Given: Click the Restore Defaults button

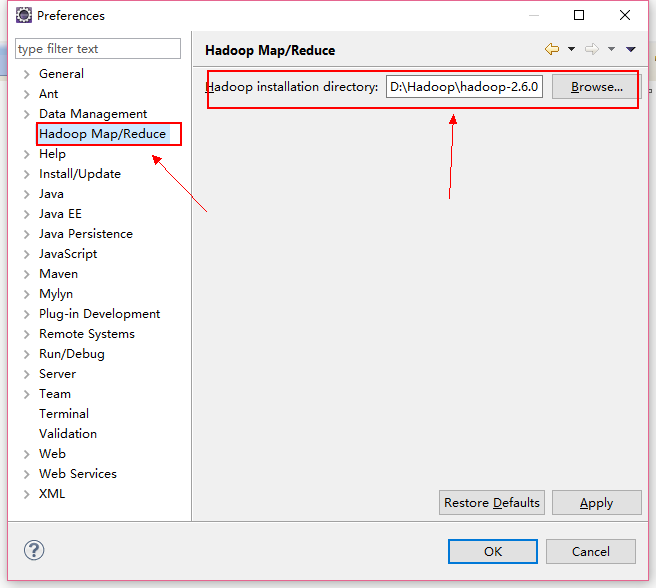Looking at the screenshot, I should [492, 503].
